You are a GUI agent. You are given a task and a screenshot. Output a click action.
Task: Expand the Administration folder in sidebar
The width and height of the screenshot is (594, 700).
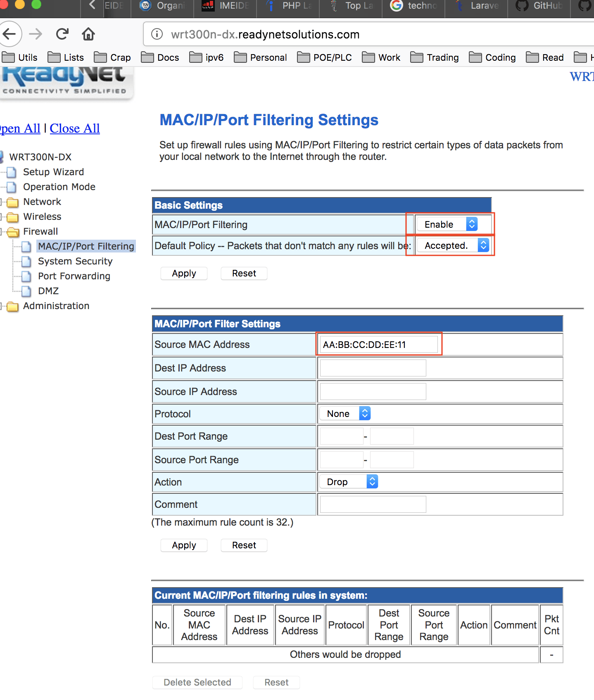click(x=56, y=306)
